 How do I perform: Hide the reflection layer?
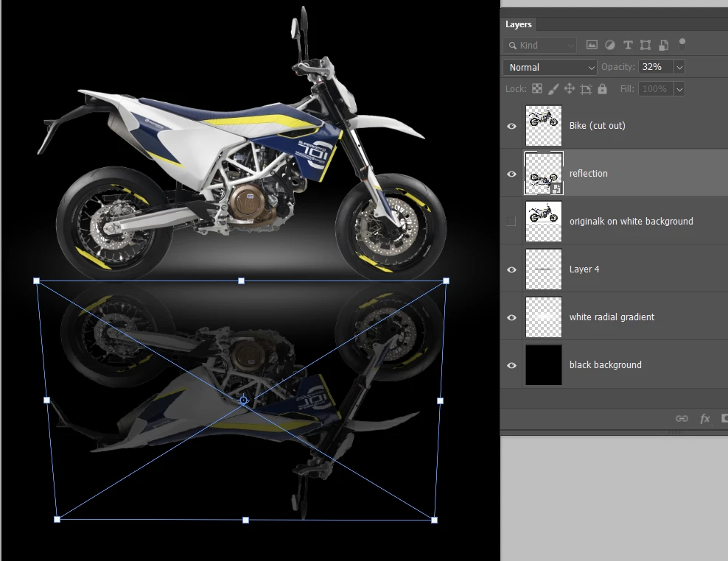[x=511, y=174]
